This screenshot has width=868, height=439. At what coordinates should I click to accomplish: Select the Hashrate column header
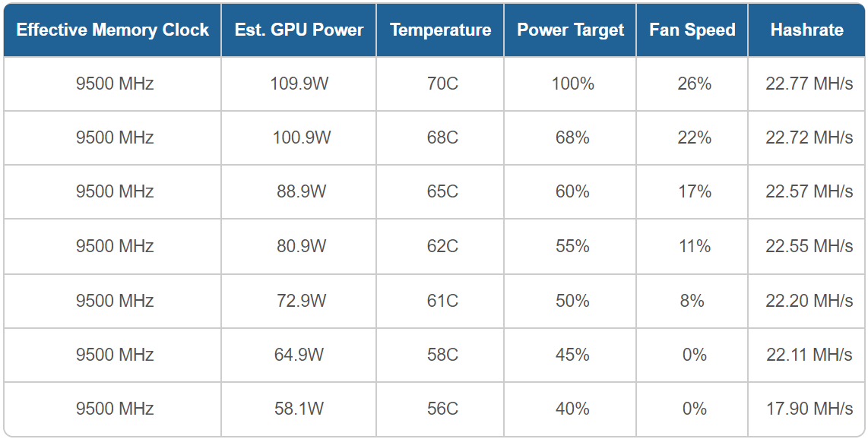pyautogui.click(x=806, y=30)
